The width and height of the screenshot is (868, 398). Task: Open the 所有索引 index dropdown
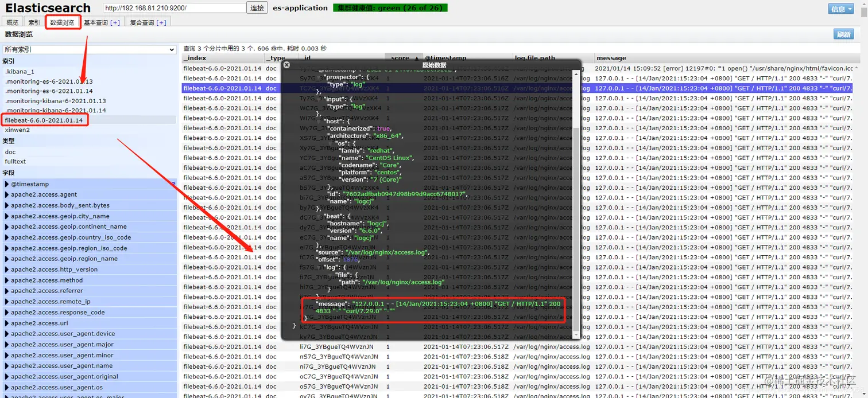point(89,50)
